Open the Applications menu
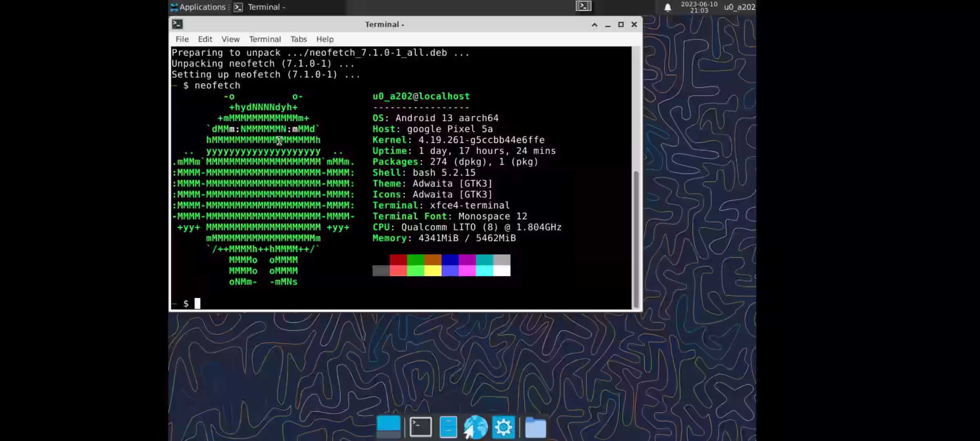The height and width of the screenshot is (441, 980). pos(198,7)
